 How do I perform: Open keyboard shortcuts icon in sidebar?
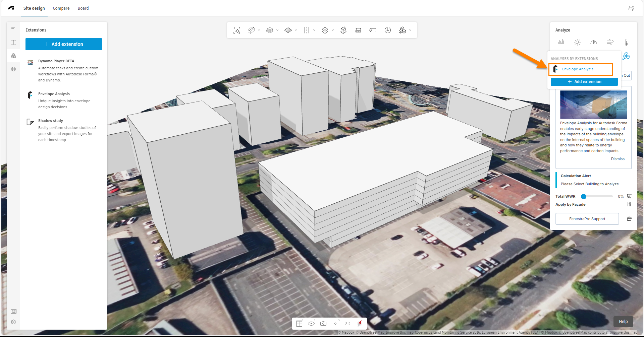(x=13, y=311)
